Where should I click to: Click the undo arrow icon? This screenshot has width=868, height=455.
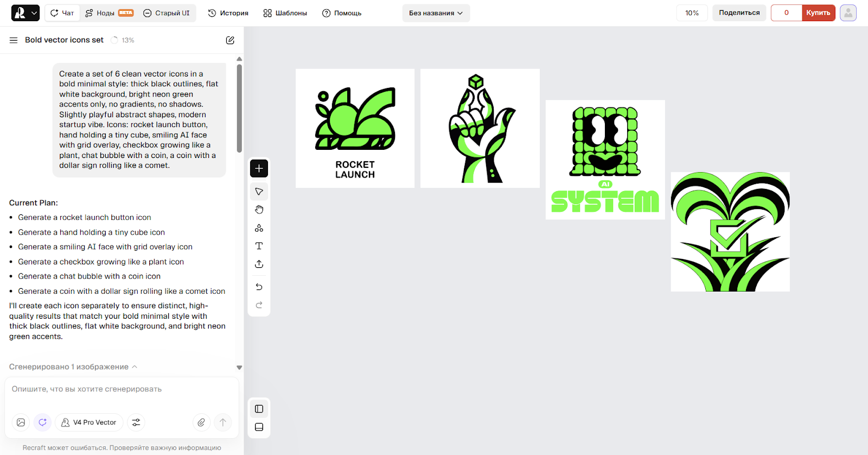coord(259,287)
